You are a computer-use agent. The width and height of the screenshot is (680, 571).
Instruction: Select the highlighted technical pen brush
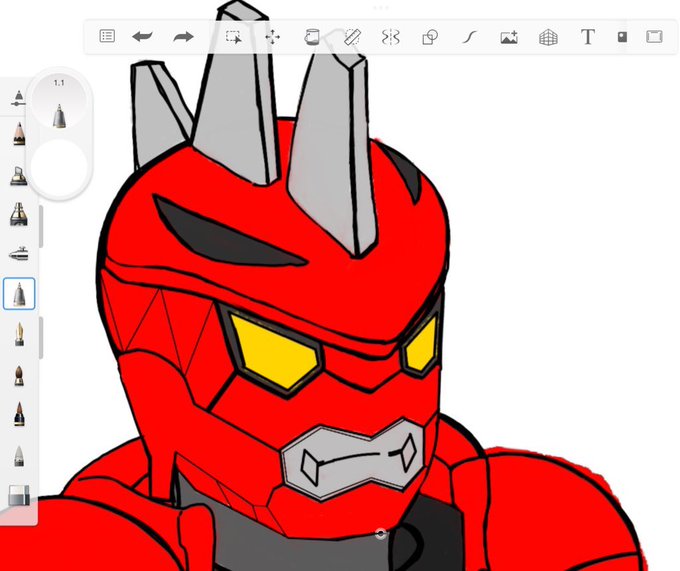click(x=19, y=294)
